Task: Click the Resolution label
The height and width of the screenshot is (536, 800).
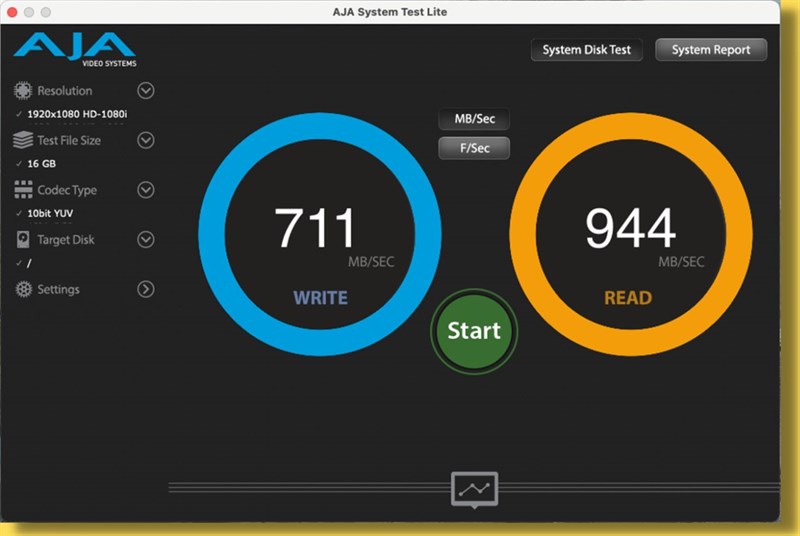Action: pyautogui.click(x=65, y=91)
